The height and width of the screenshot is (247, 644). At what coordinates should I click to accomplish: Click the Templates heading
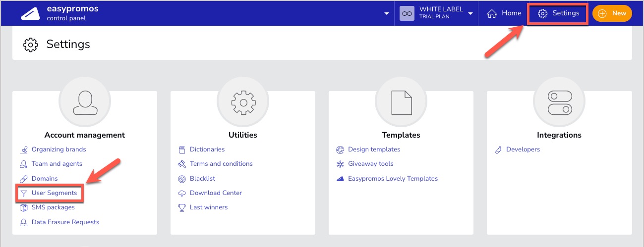click(401, 135)
